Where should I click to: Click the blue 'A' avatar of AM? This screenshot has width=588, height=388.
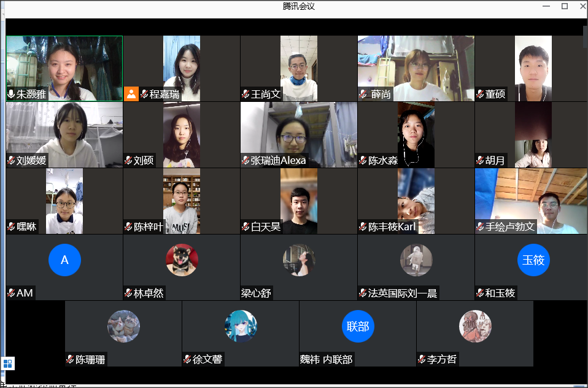click(64, 260)
